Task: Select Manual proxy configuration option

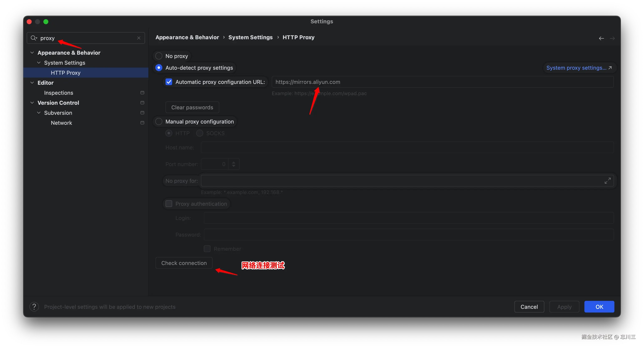Action: click(x=159, y=122)
